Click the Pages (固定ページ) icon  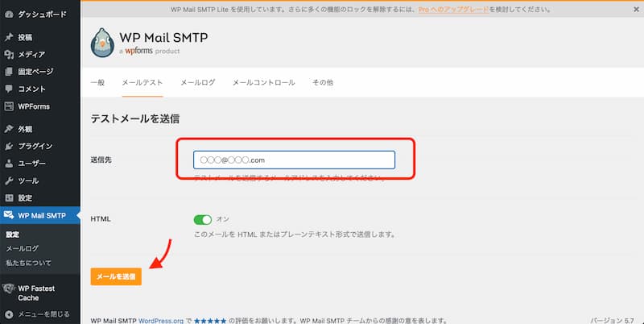click(9, 72)
